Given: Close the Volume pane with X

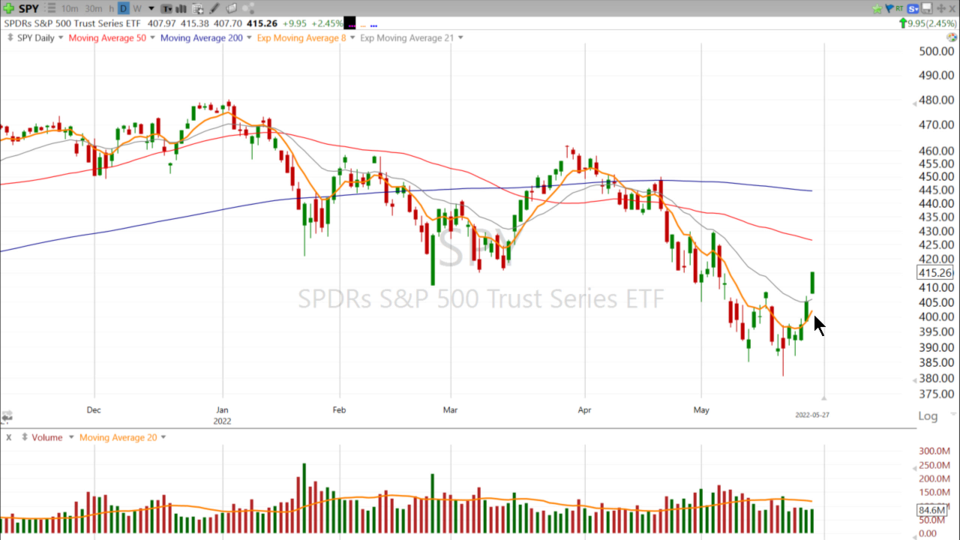Looking at the screenshot, I should [9, 437].
